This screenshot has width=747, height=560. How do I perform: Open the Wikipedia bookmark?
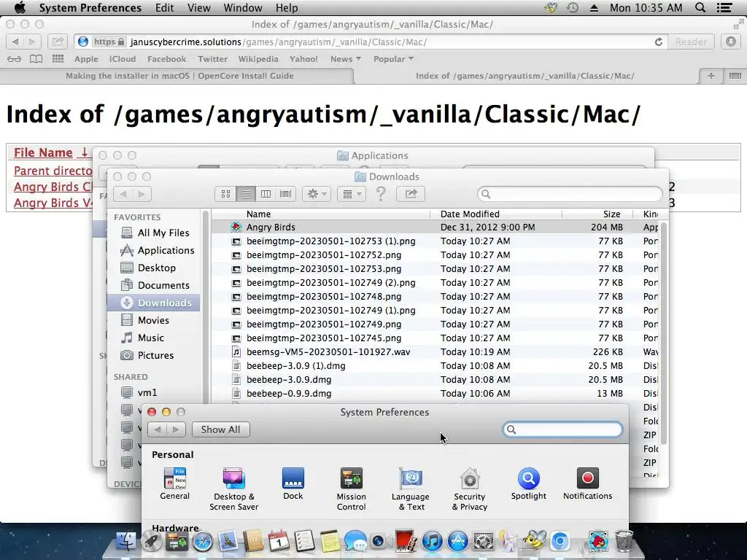pyautogui.click(x=258, y=59)
